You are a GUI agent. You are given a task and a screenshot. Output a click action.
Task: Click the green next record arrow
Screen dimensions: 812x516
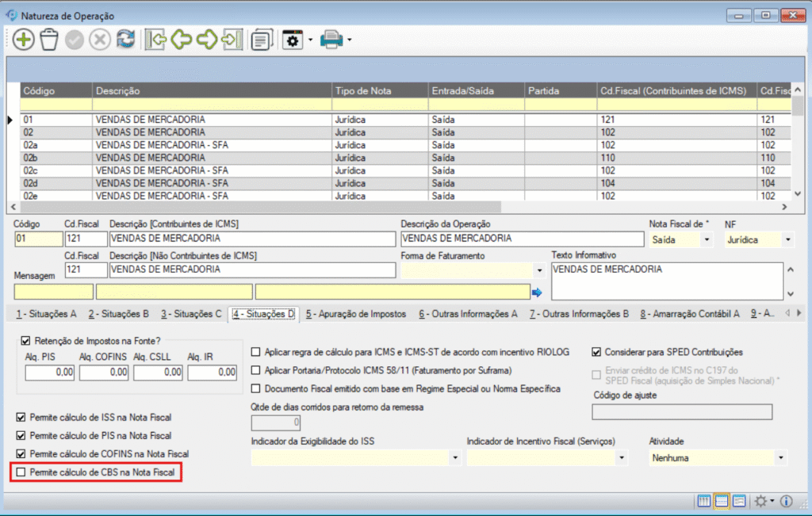pyautogui.click(x=207, y=40)
